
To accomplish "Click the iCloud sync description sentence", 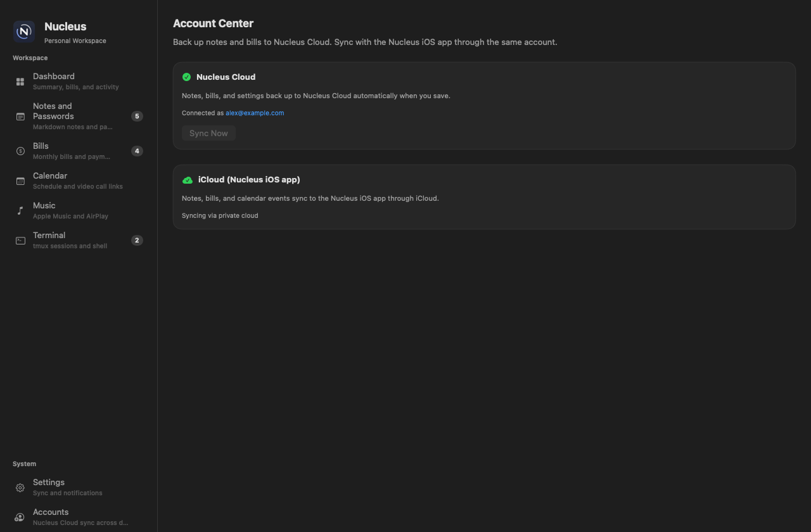I will [310, 198].
